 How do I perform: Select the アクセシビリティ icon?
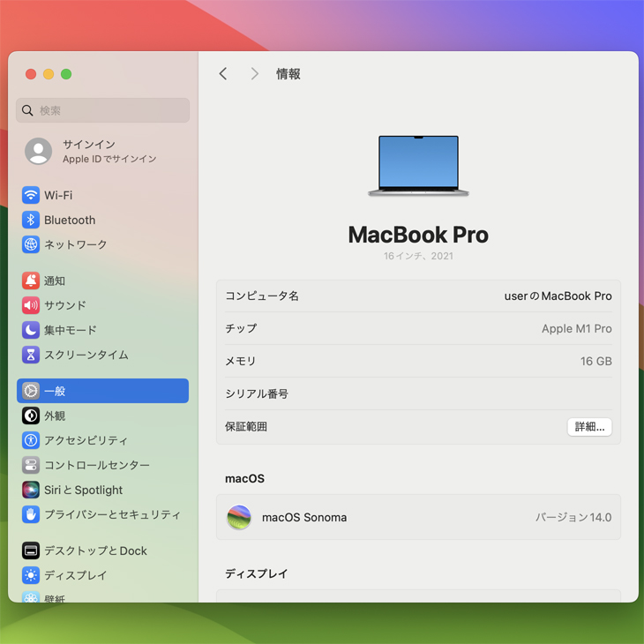pyautogui.click(x=31, y=440)
